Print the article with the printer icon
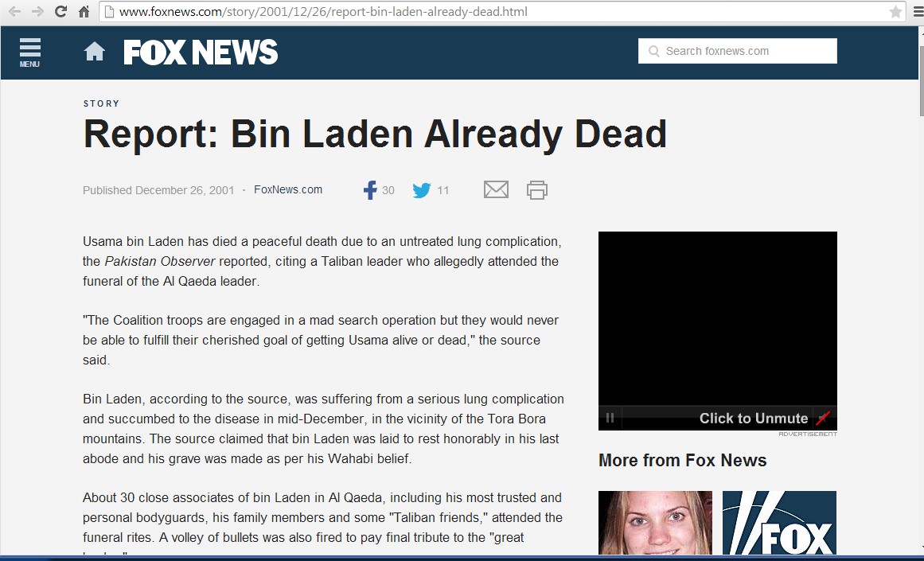The height and width of the screenshot is (561, 924). tap(537, 190)
